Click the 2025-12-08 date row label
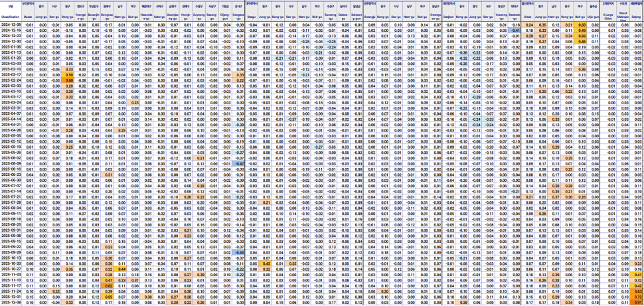The width and height of the screenshot is (644, 306). tap(11, 302)
